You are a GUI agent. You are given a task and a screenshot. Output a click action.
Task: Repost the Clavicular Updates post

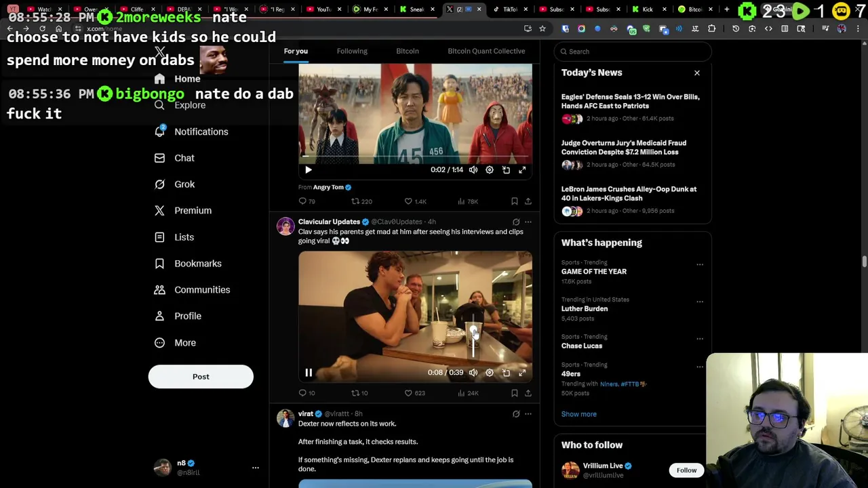(x=359, y=393)
